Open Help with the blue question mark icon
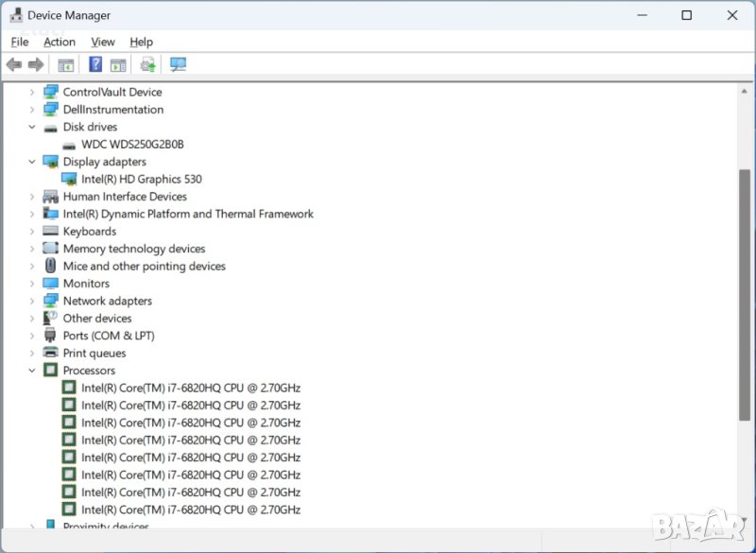This screenshot has height=553, width=756. tap(95, 64)
